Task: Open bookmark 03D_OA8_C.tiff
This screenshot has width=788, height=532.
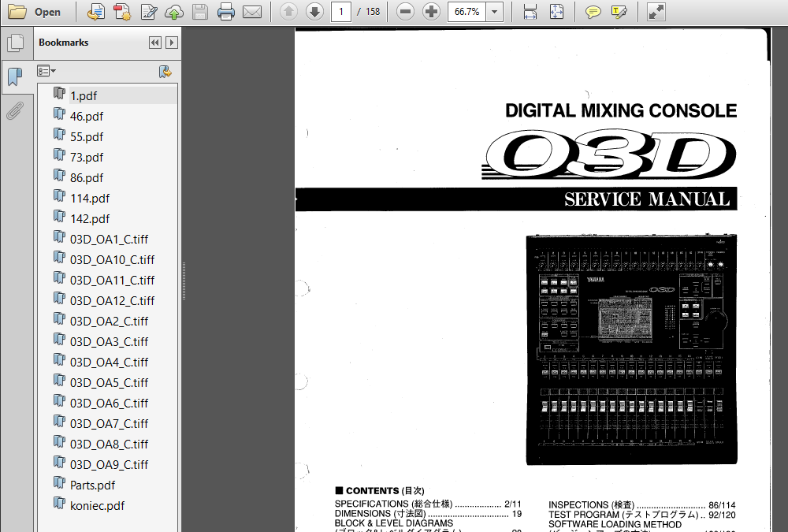Action: coord(109,445)
